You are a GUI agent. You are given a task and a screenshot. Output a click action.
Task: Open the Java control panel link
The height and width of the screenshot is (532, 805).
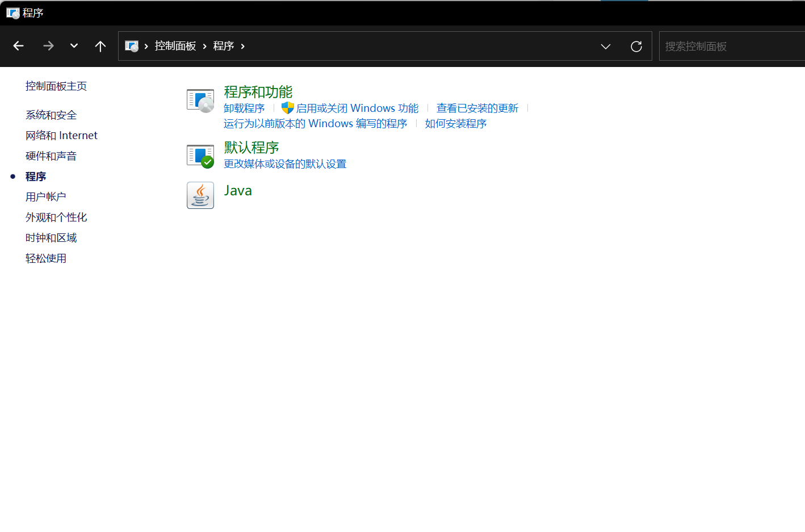pyautogui.click(x=238, y=191)
